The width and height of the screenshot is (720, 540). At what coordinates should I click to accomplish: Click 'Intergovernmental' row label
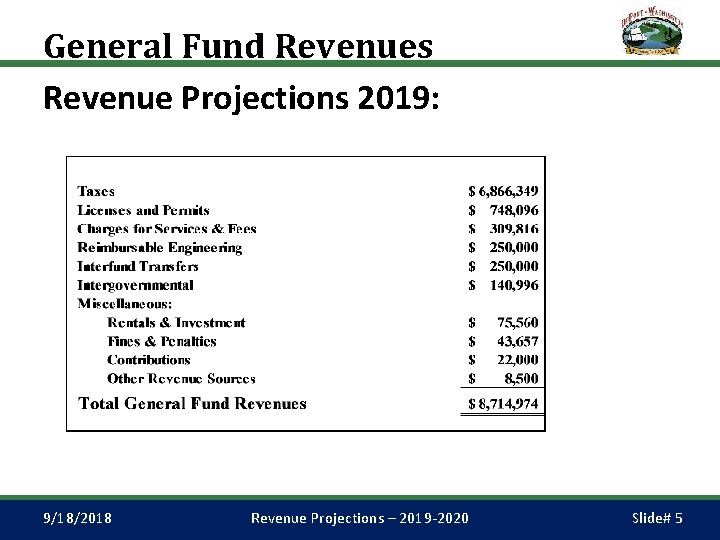(135, 286)
